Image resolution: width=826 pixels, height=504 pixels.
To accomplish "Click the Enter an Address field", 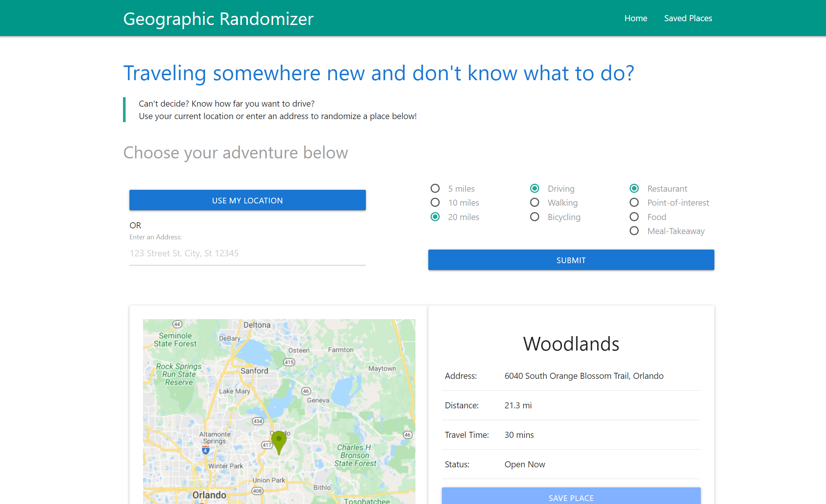I will point(247,253).
